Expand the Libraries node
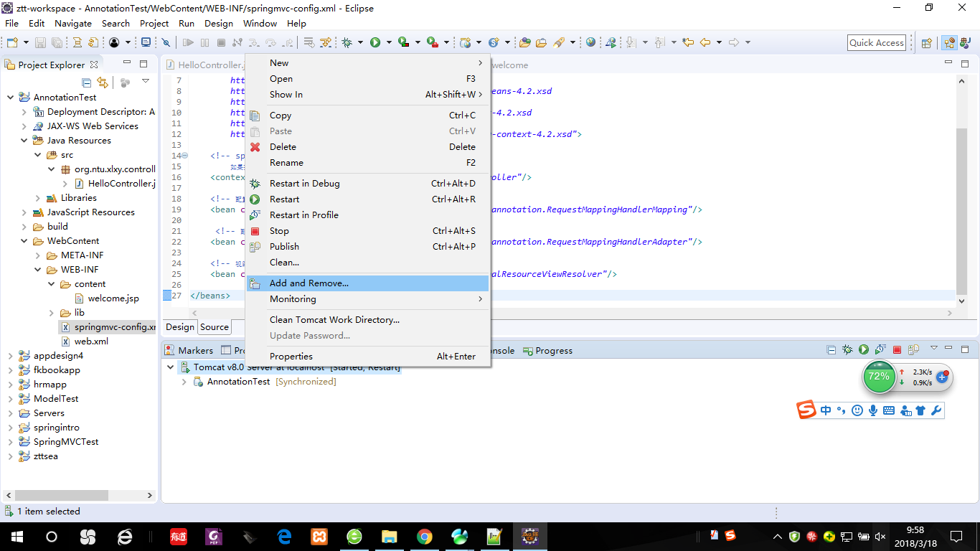The height and width of the screenshot is (551, 980). pos(38,198)
